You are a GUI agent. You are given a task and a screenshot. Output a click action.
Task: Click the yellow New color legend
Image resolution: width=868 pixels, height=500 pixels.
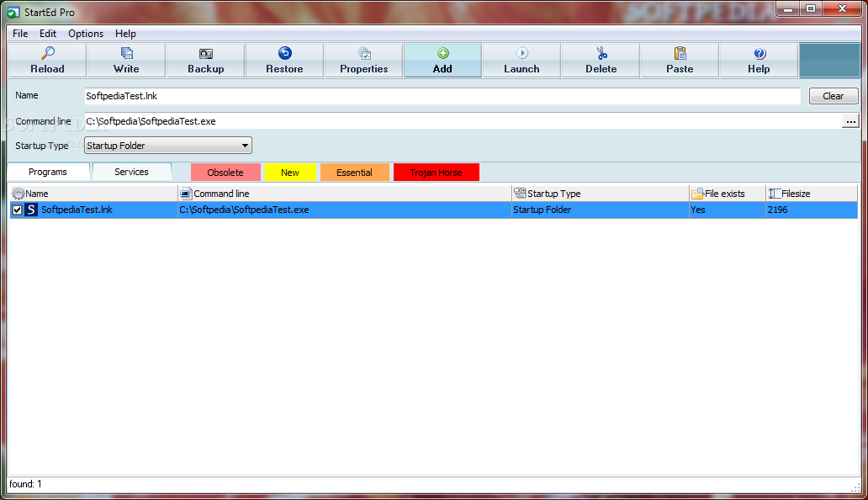[290, 173]
